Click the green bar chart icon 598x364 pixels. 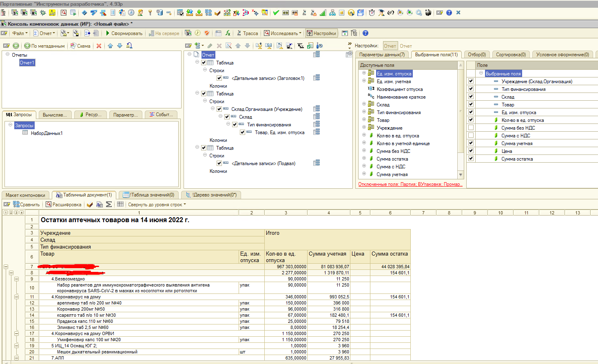point(323,13)
